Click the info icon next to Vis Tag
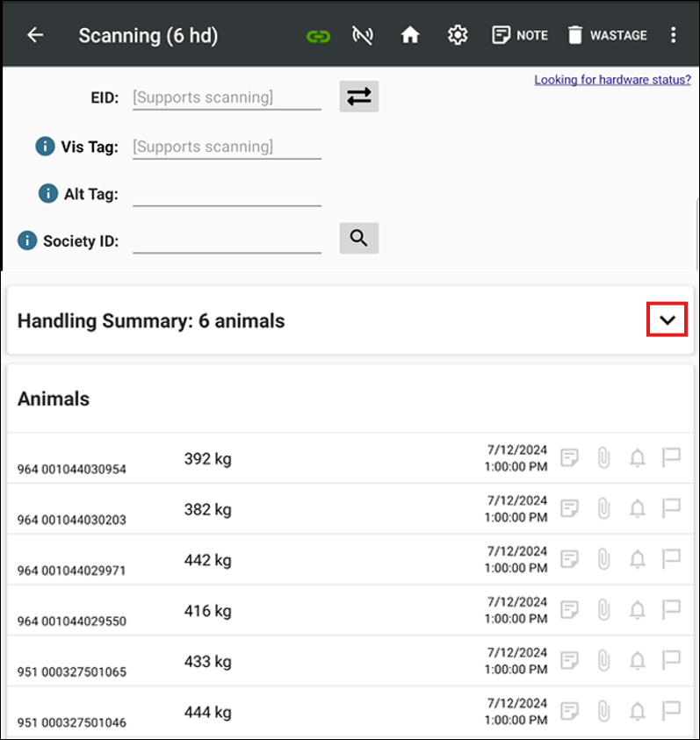Image resolution: width=700 pixels, height=740 pixels. pyautogui.click(x=45, y=147)
